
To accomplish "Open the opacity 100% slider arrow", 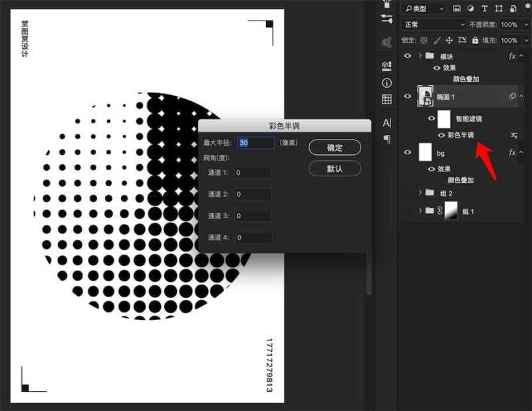I will 523,25.
